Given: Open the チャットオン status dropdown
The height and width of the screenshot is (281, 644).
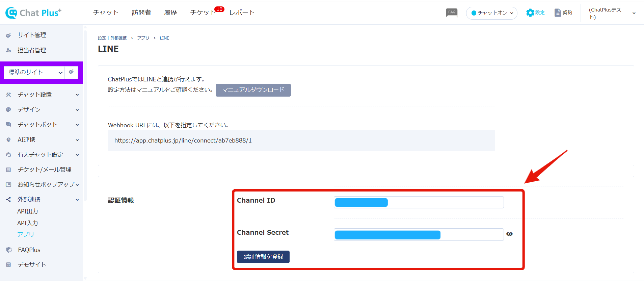Looking at the screenshot, I should [492, 13].
